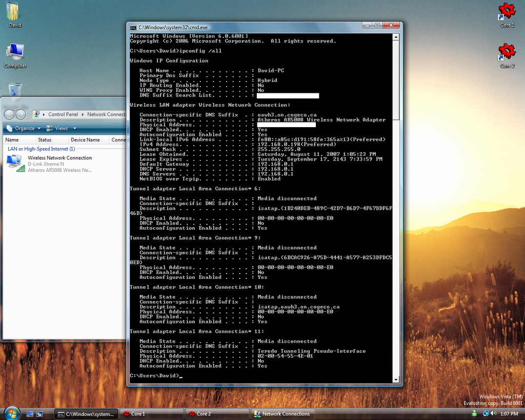The image size is (525, 420).
Task: Click the Default Gateway value '192.168.0.1'
Action: click(x=275, y=164)
